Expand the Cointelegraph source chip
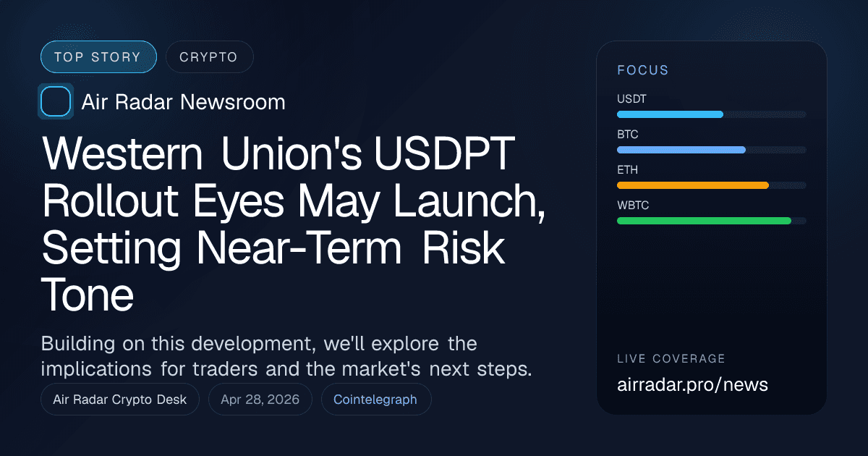The width and height of the screenshot is (868, 456). pos(375,399)
